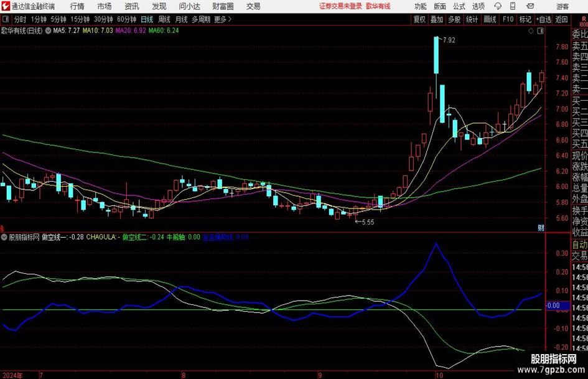Click the 做空线二: -0.24 indicator value
Image resolution: width=588 pixels, height=379 pixels.
143,237
